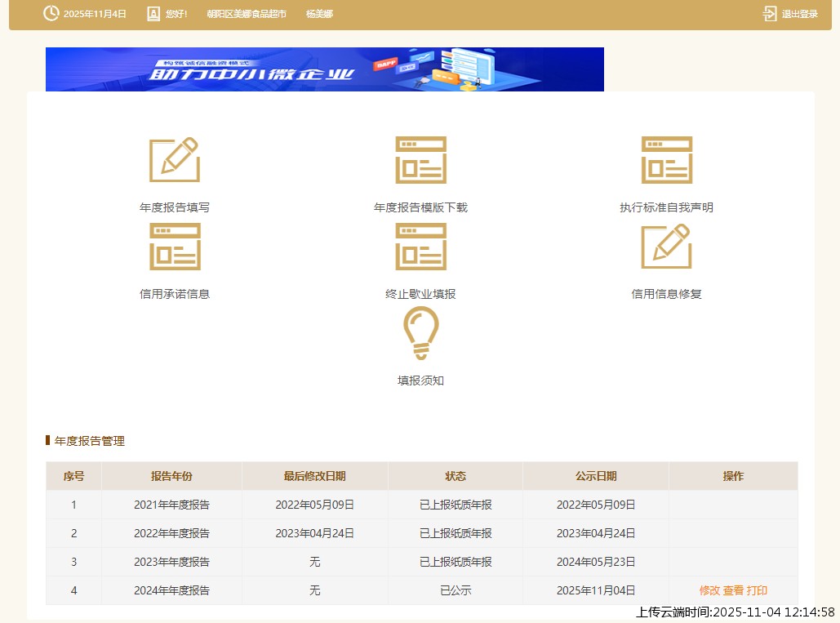The height and width of the screenshot is (623, 840).
Task: Click the 年度报告模版下载 icon
Action: [x=420, y=160]
